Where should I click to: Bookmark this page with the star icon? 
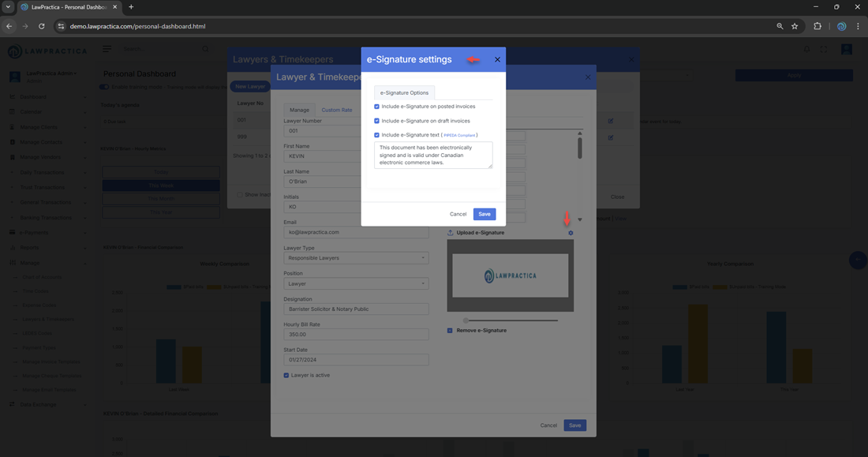click(795, 26)
